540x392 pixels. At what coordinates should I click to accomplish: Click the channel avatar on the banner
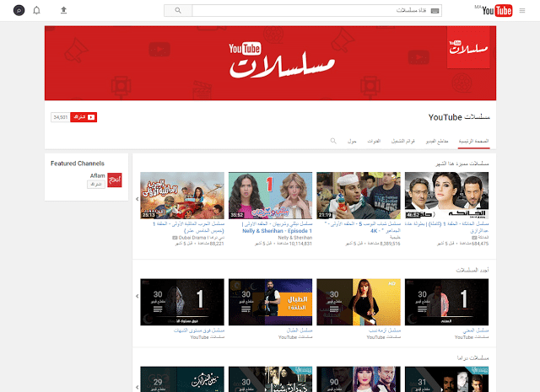(x=468, y=47)
